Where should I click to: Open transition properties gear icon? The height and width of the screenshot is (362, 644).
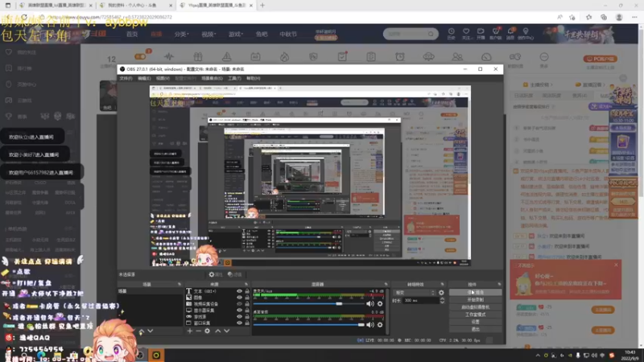click(441, 293)
